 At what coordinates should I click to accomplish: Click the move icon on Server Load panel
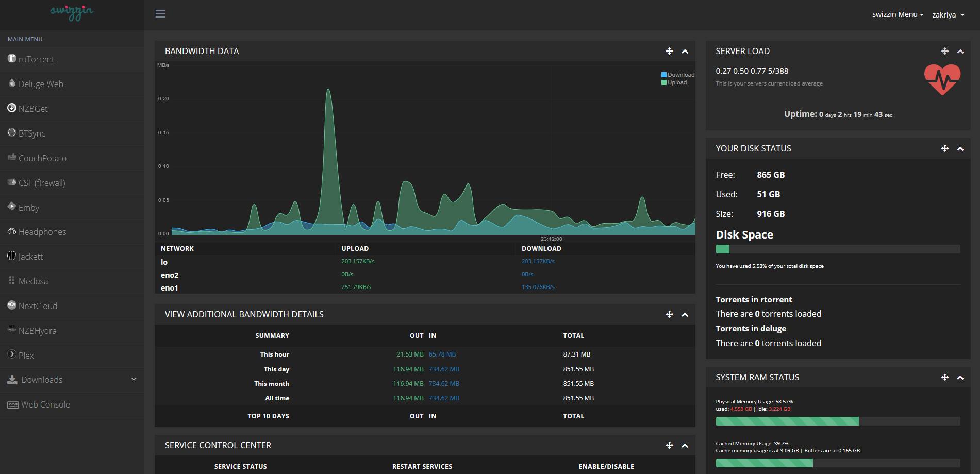click(944, 51)
